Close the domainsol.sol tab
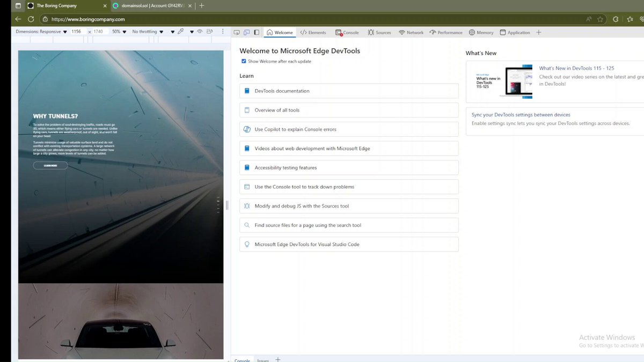Screen dimensions: 644x362 point(189,5)
